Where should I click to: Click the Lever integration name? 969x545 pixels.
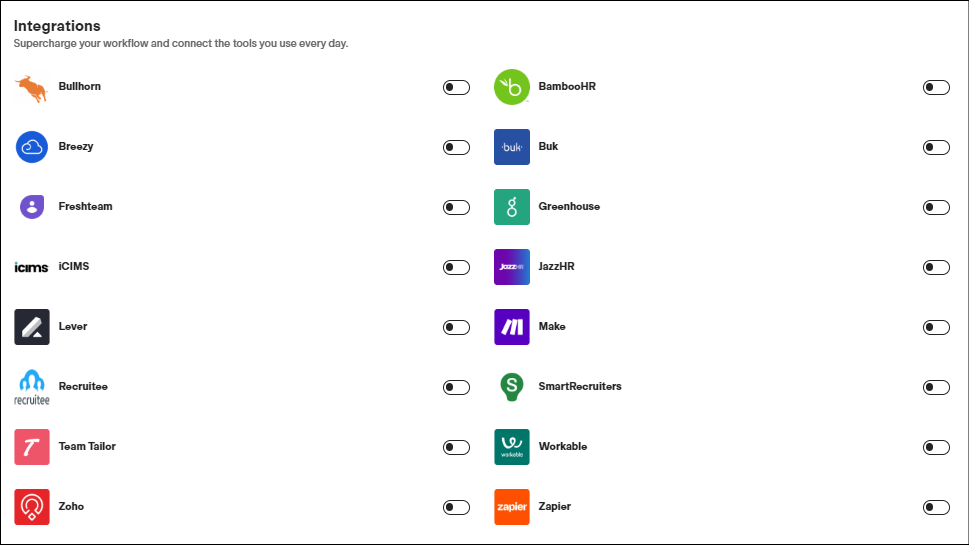pos(73,326)
